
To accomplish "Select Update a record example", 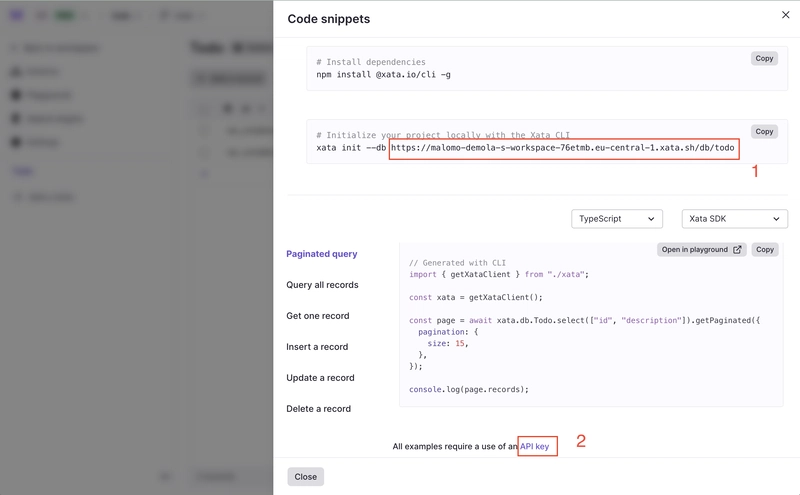I will pos(320,378).
